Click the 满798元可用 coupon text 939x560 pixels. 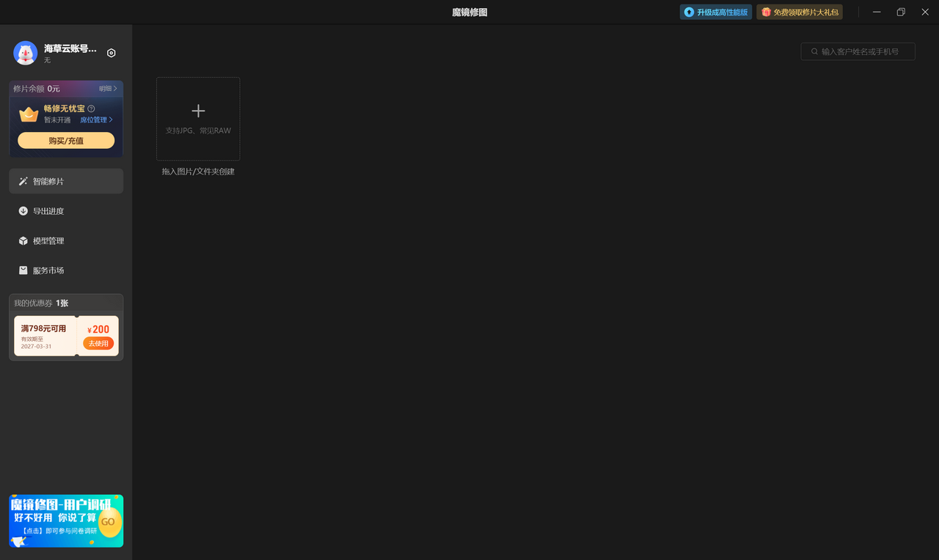pyautogui.click(x=43, y=328)
